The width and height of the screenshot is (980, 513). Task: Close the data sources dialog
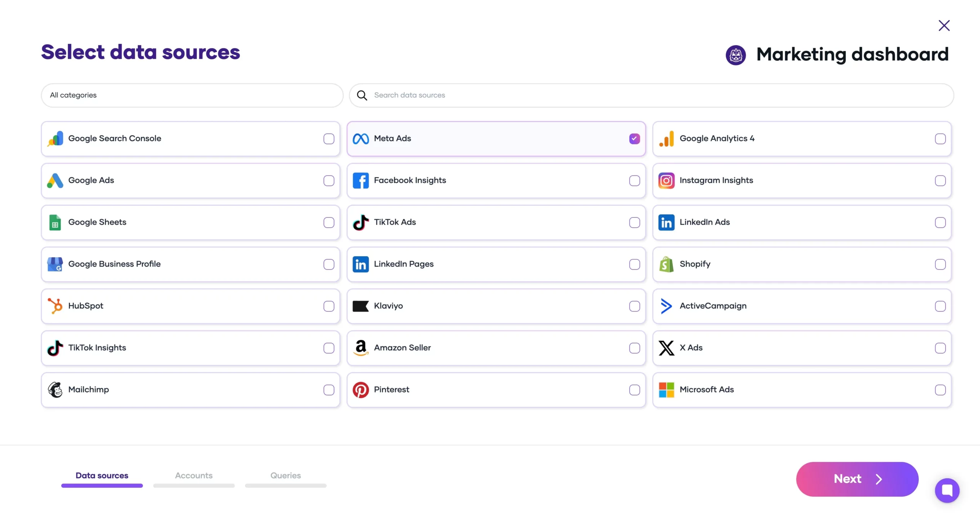(944, 26)
